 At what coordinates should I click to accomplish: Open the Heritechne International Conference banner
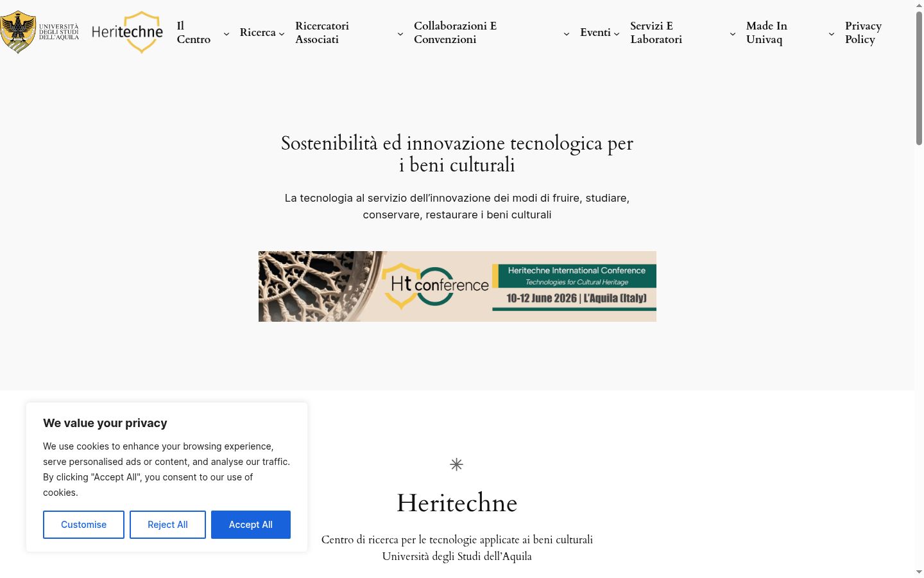point(458,286)
